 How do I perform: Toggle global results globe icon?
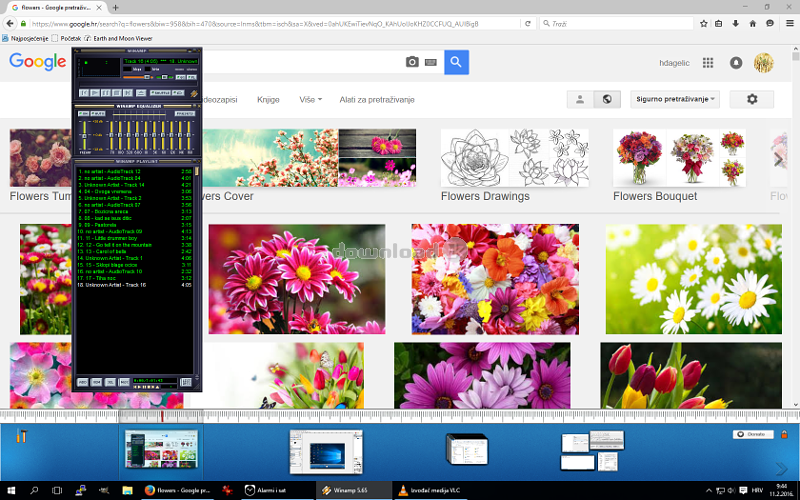pyautogui.click(x=607, y=99)
